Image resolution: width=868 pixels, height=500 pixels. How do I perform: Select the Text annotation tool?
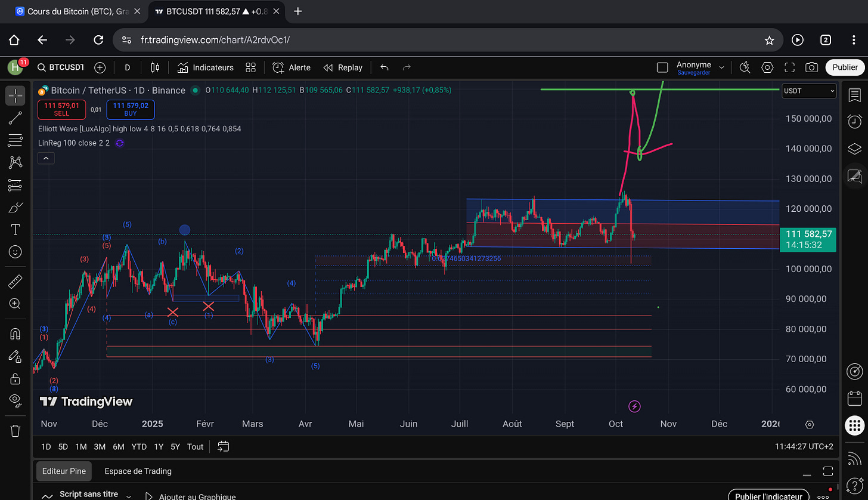pos(15,230)
